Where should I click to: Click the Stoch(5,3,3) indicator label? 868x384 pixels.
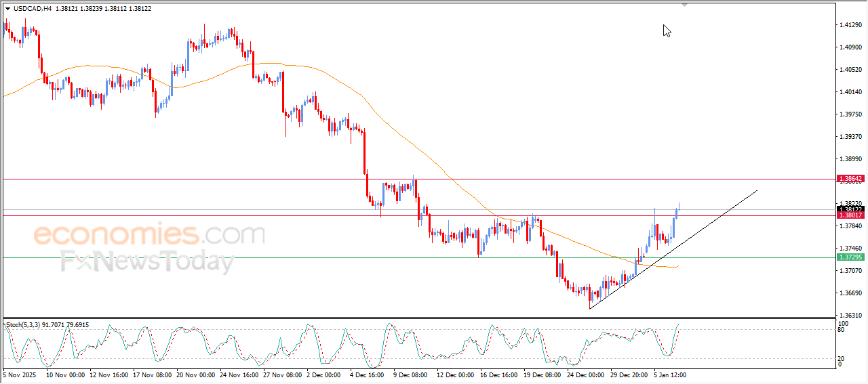(x=24, y=325)
